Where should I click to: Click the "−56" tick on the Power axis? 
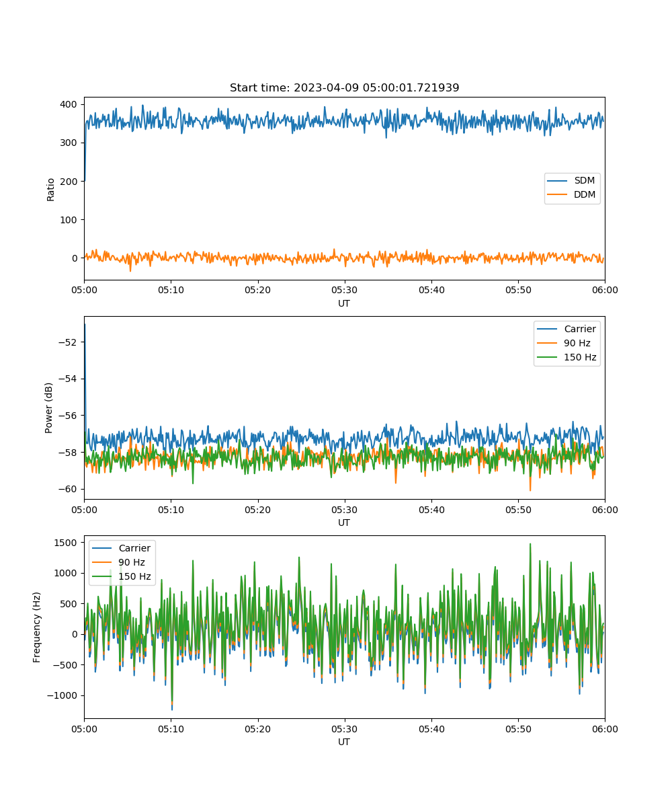(x=69, y=415)
